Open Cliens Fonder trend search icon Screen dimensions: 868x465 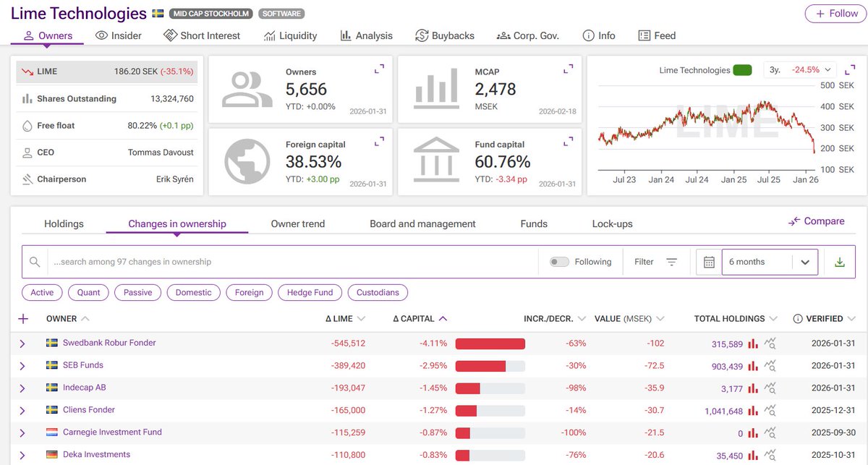(x=771, y=411)
